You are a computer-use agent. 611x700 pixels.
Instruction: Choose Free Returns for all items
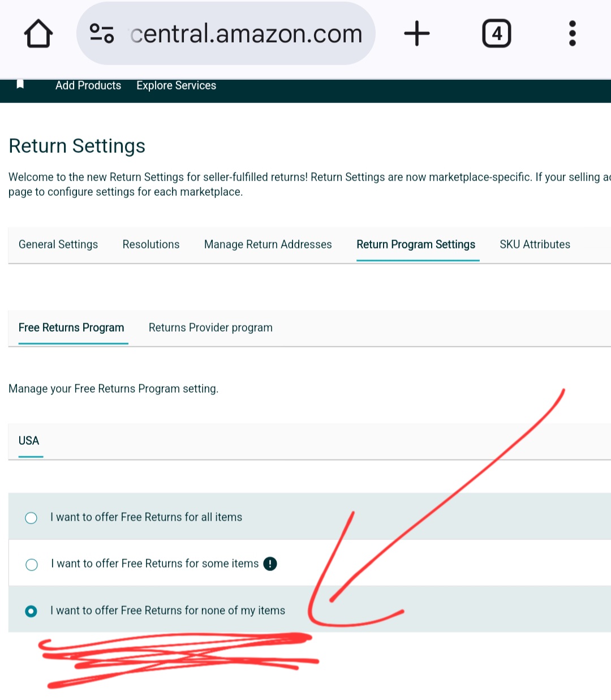point(31,518)
